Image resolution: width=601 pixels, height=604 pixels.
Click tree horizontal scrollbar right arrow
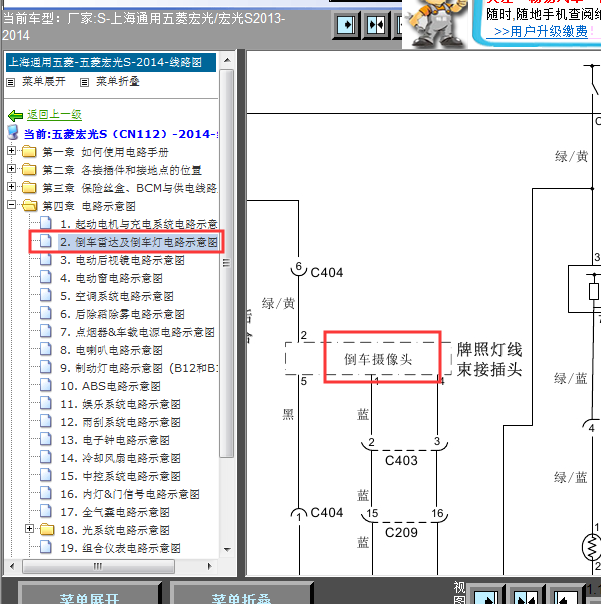[x=210, y=566]
